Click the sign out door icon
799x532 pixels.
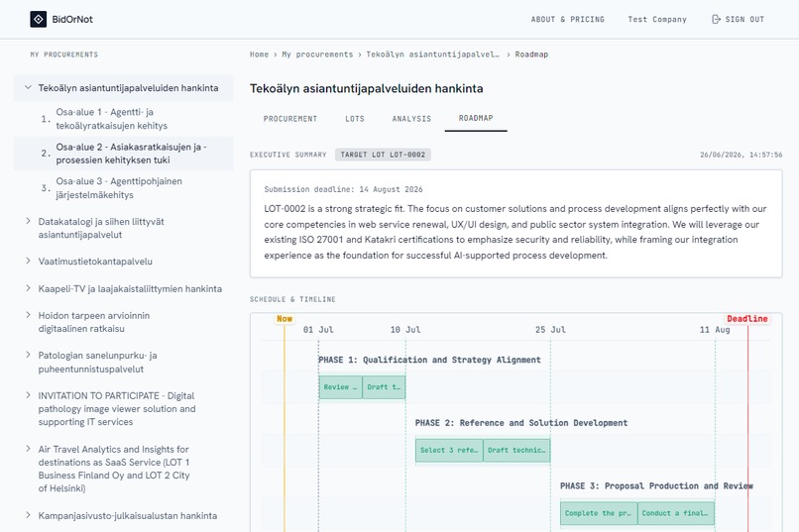(716, 20)
